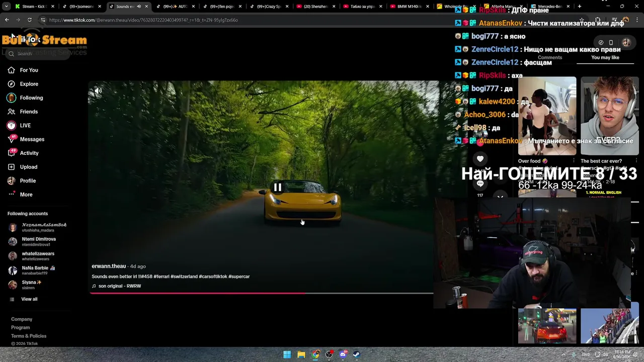Open Discord from the taskbar
The width and height of the screenshot is (644, 362).
point(343,354)
